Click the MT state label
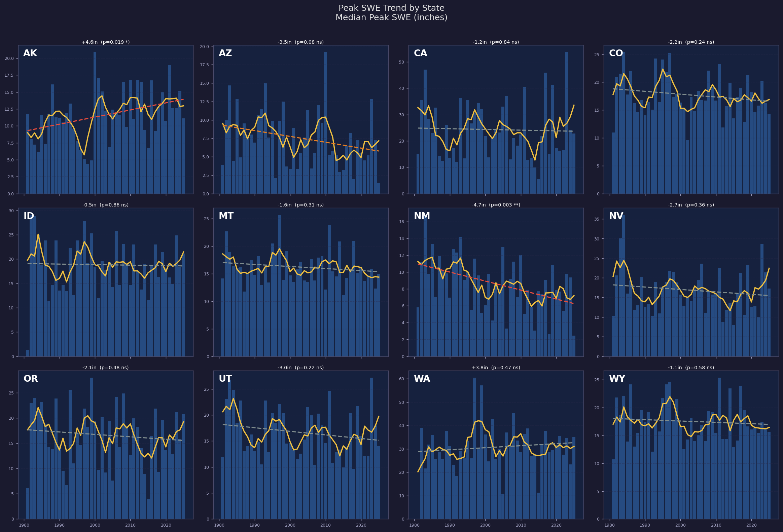 pyautogui.click(x=226, y=216)
